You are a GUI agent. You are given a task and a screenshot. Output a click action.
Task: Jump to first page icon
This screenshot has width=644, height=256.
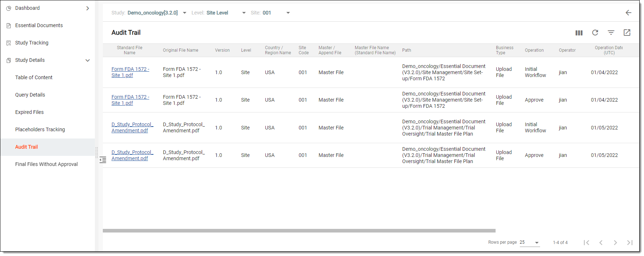(586, 243)
